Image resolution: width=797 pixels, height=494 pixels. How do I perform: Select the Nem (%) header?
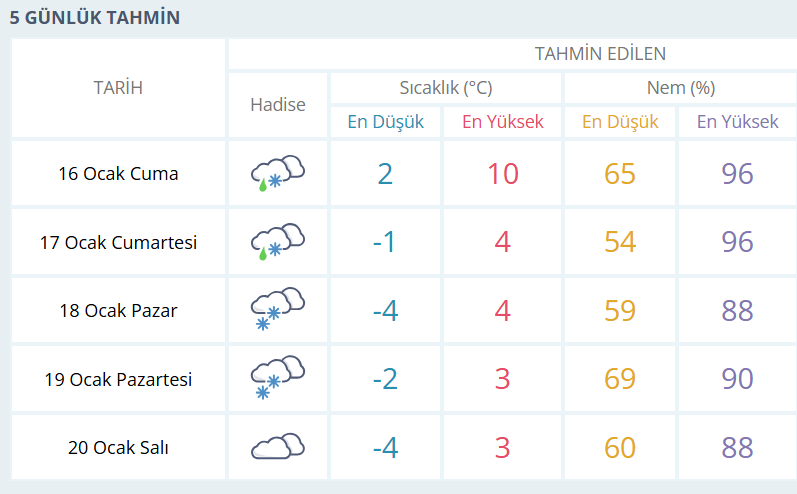point(679,87)
